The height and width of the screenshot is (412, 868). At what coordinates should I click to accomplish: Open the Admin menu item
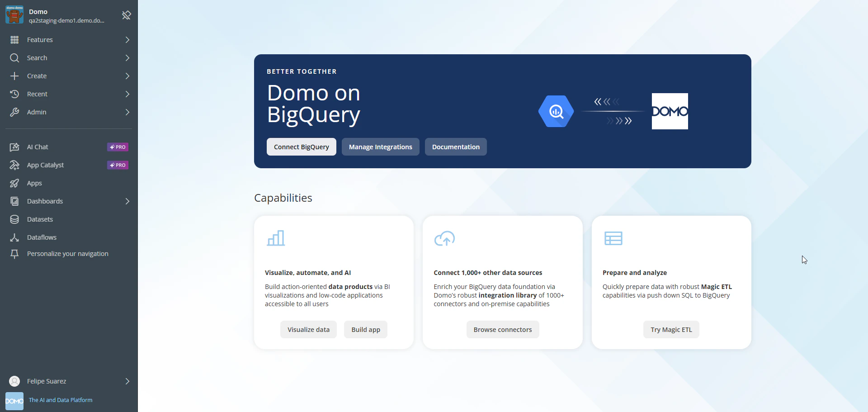[69, 112]
